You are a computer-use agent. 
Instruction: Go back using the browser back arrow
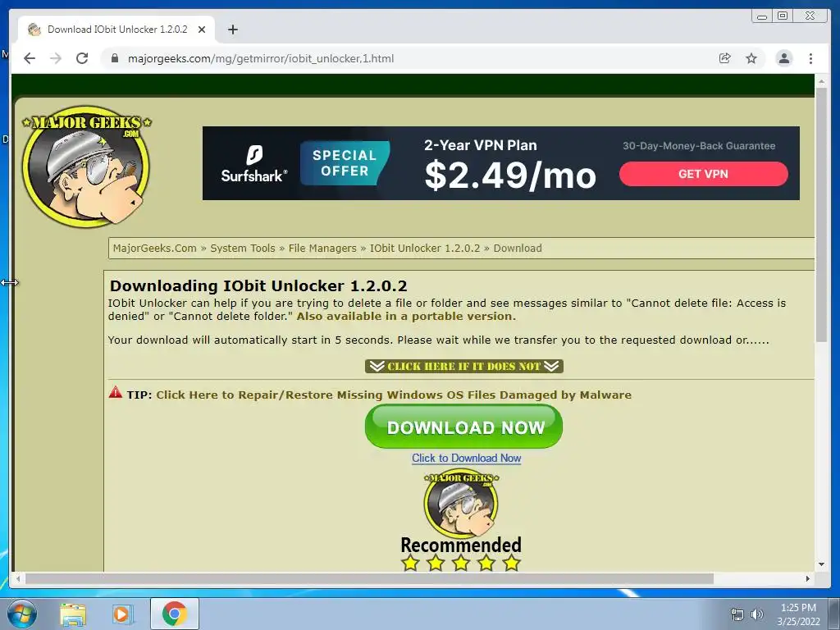tap(30, 58)
